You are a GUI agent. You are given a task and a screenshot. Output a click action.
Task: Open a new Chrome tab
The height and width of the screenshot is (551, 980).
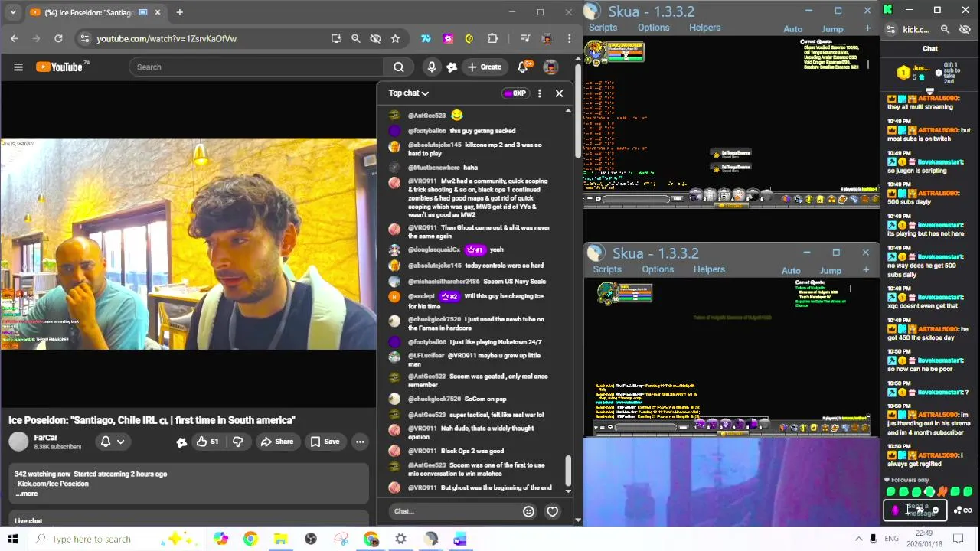coord(179,12)
